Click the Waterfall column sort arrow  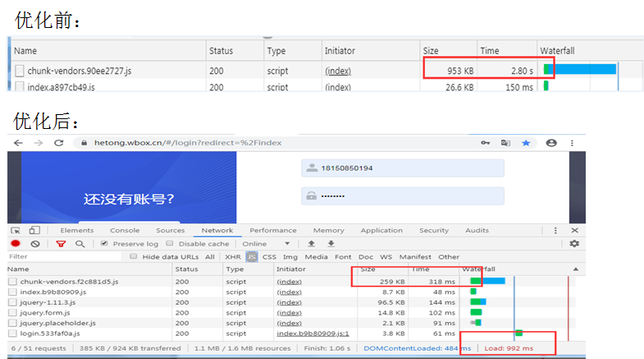pos(575,269)
